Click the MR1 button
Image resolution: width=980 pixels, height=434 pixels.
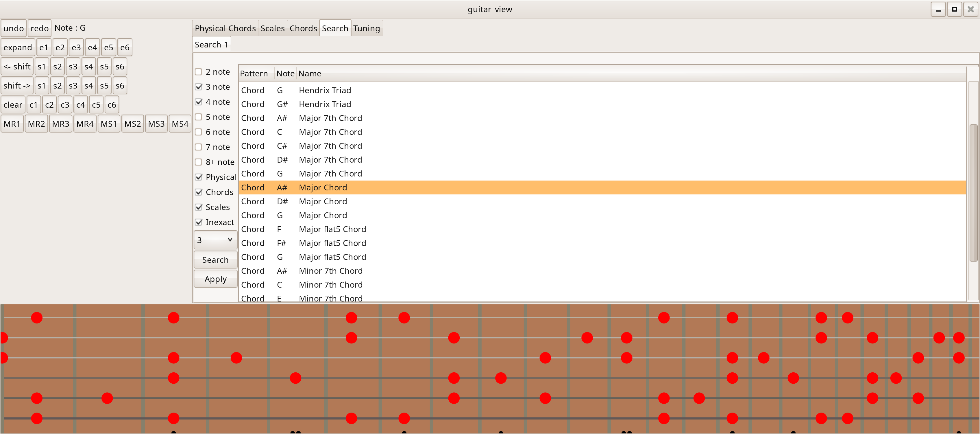point(12,123)
